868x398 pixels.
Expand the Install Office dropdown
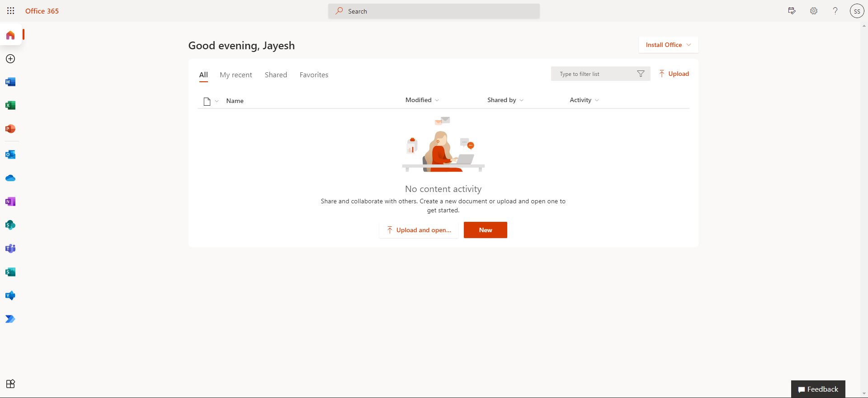(668, 45)
